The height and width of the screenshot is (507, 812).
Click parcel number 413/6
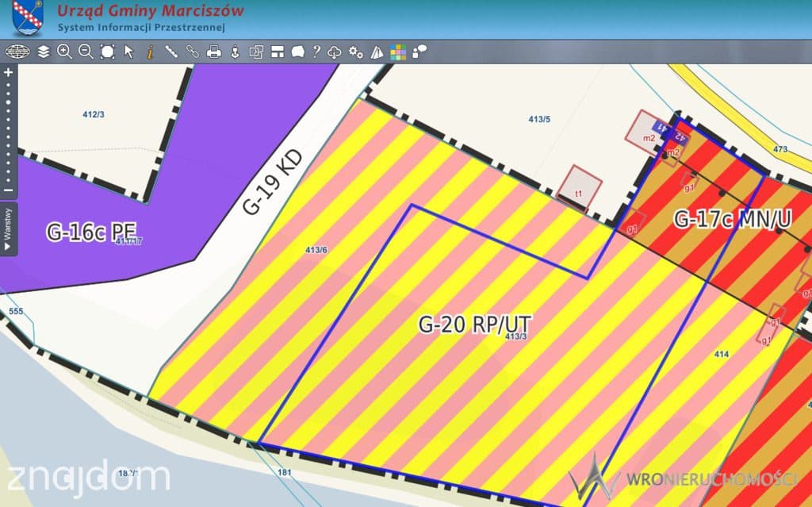(316, 250)
